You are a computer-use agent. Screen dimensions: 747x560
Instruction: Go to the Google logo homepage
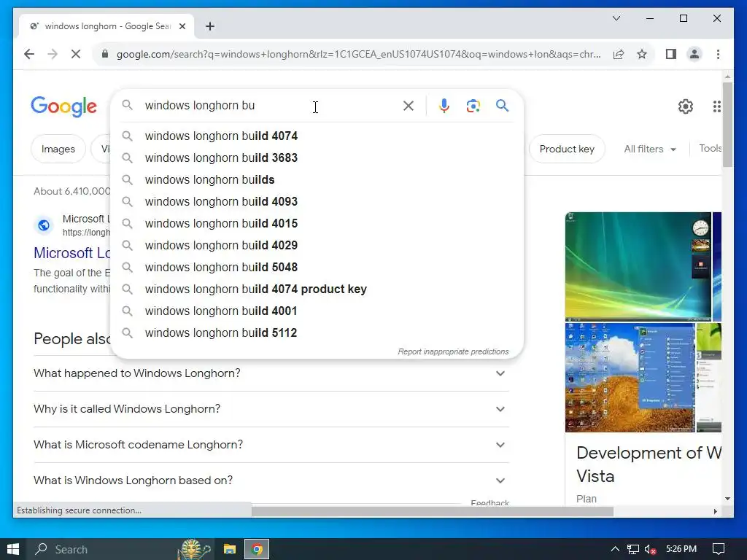[x=64, y=106]
